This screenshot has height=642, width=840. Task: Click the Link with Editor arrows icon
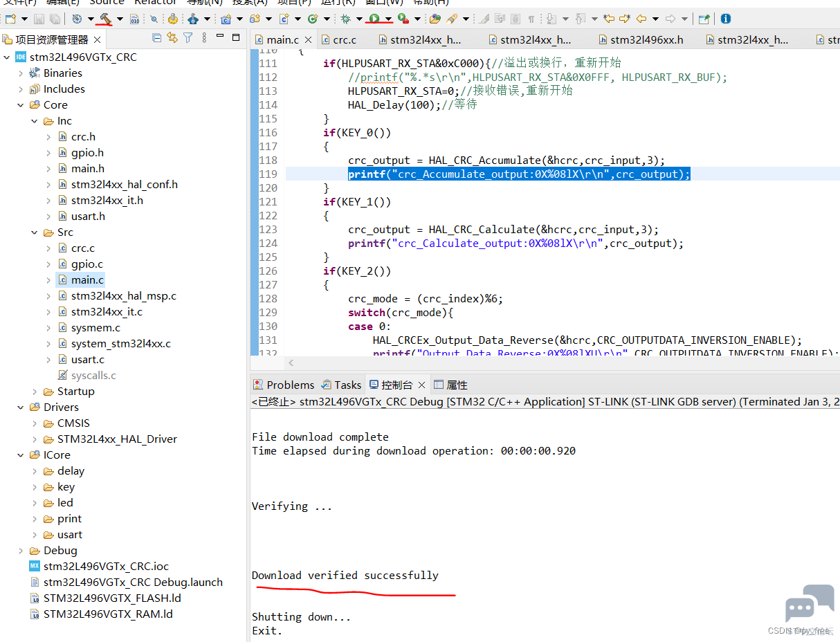pyautogui.click(x=172, y=38)
